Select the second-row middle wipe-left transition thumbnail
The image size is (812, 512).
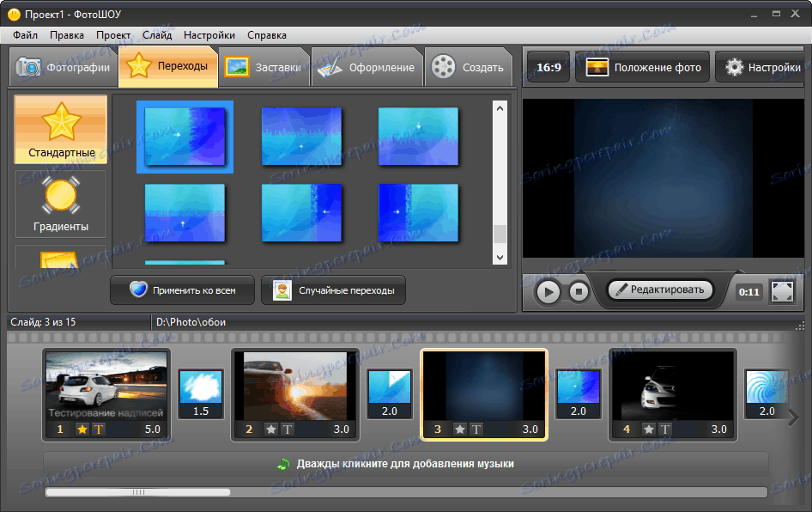[301, 212]
